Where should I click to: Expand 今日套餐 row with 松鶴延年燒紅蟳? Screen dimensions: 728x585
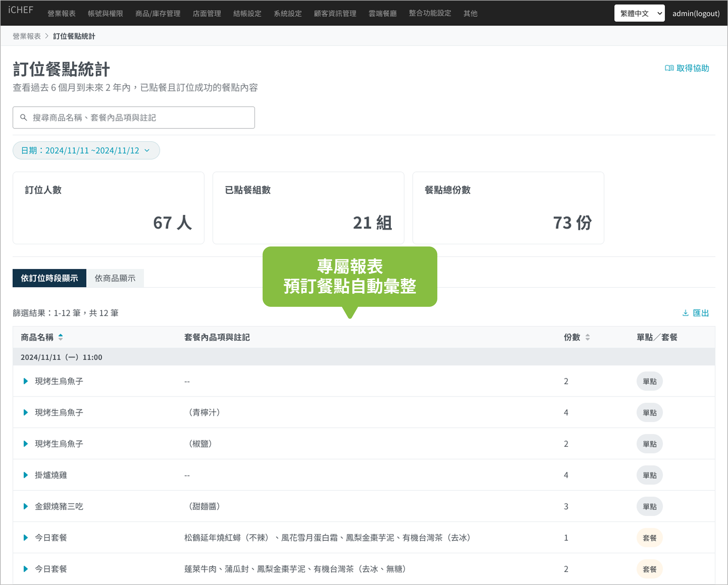(x=26, y=538)
